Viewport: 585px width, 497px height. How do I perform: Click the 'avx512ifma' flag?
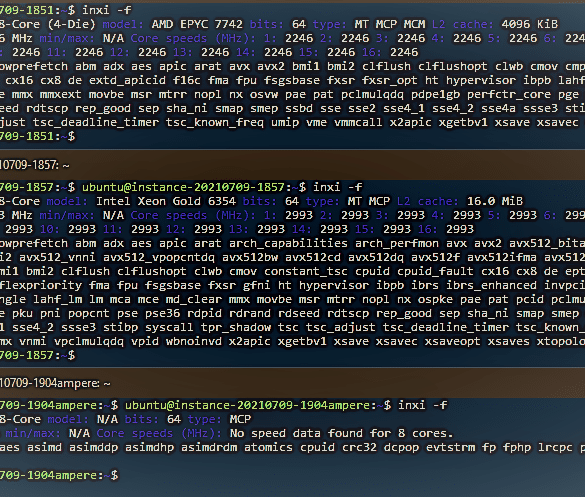502,257
